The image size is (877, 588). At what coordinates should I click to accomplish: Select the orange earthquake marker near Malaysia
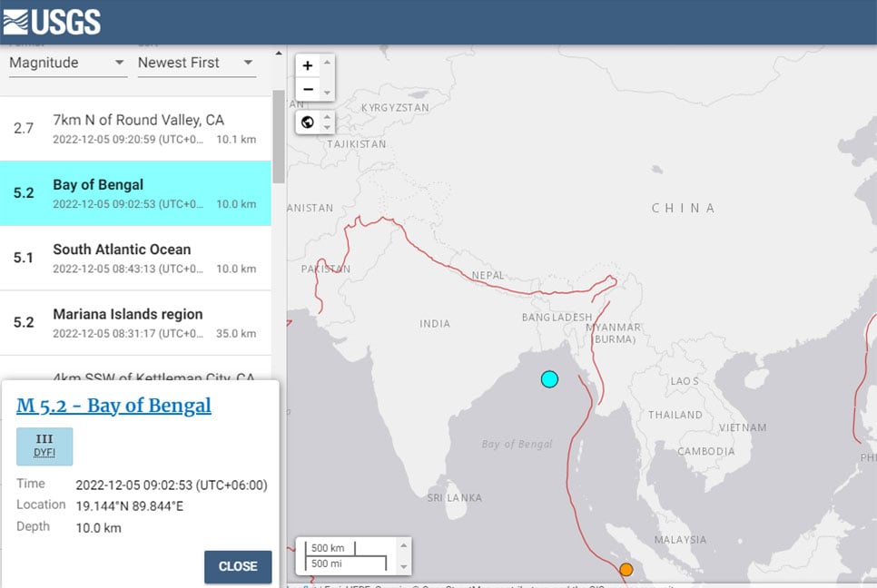pos(626,570)
